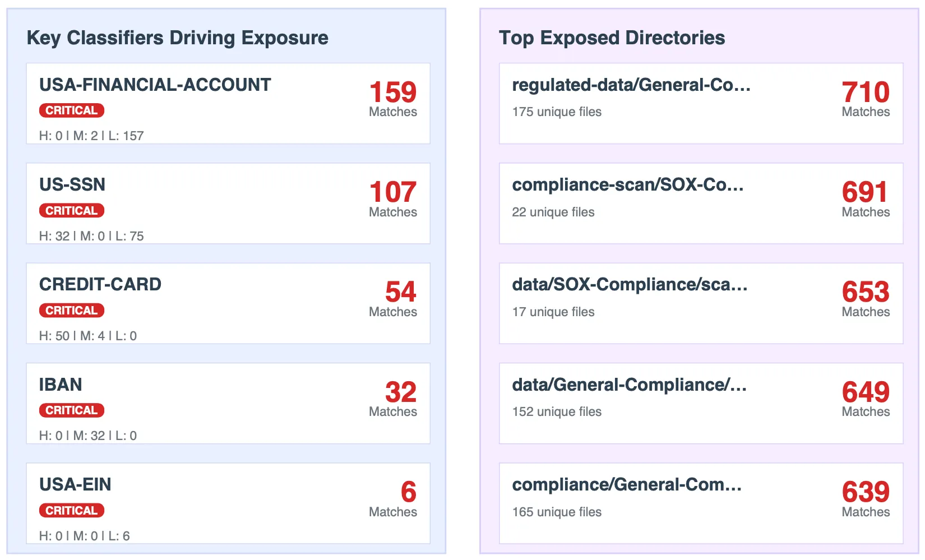Open the USA-FINANCIAL-ACCOUNT classifier card
This screenshot has width=925, height=560.
155,85
